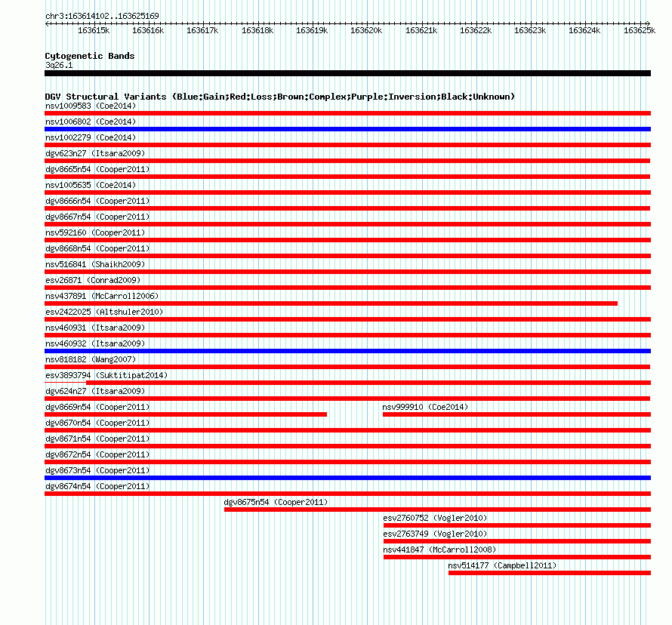Click the chr3:163614102..163625169 coordinates label
This screenshot has width=672, height=625.
pos(102,16)
